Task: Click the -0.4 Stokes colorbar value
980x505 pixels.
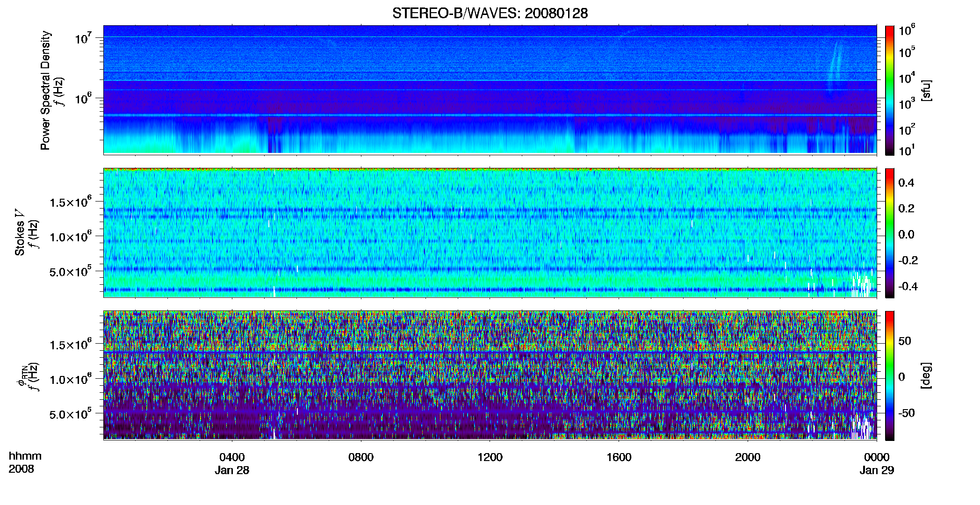Action: point(908,286)
